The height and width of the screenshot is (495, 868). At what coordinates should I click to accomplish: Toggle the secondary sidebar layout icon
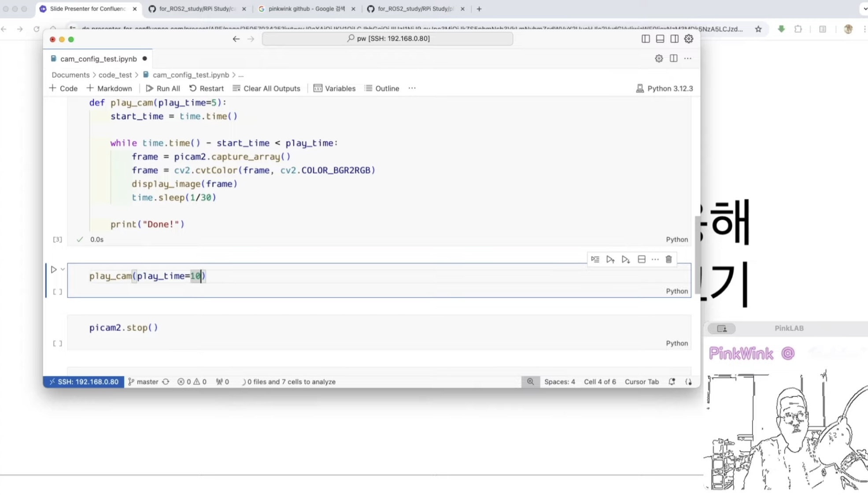click(674, 39)
